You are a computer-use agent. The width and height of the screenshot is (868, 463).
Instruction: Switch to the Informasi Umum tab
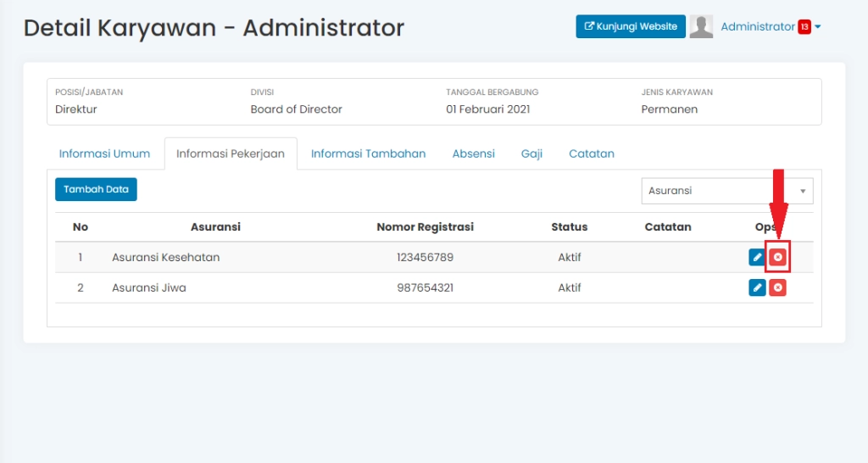point(104,153)
